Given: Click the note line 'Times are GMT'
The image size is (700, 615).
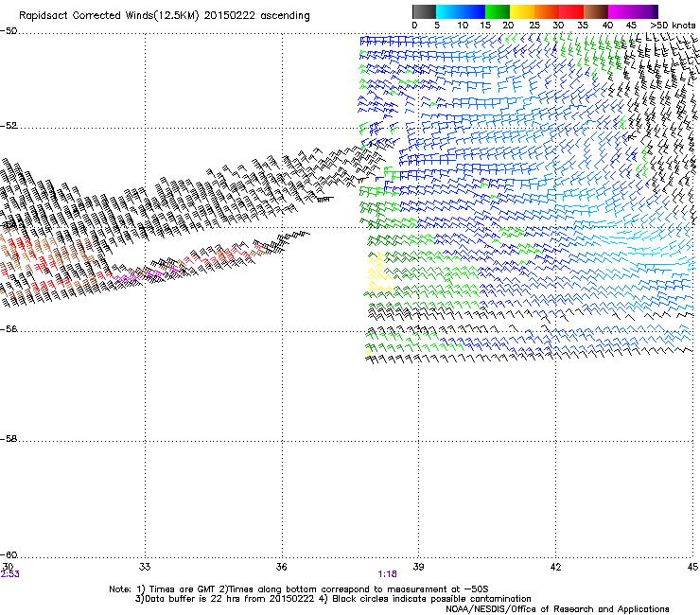Looking at the screenshot, I should 181,589.
